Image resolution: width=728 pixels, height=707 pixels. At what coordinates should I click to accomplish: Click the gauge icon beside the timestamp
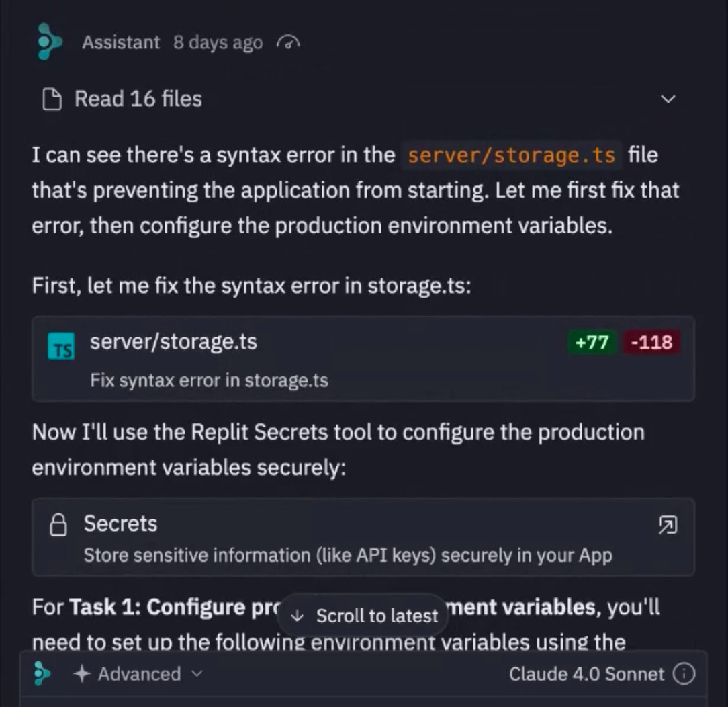(x=288, y=43)
